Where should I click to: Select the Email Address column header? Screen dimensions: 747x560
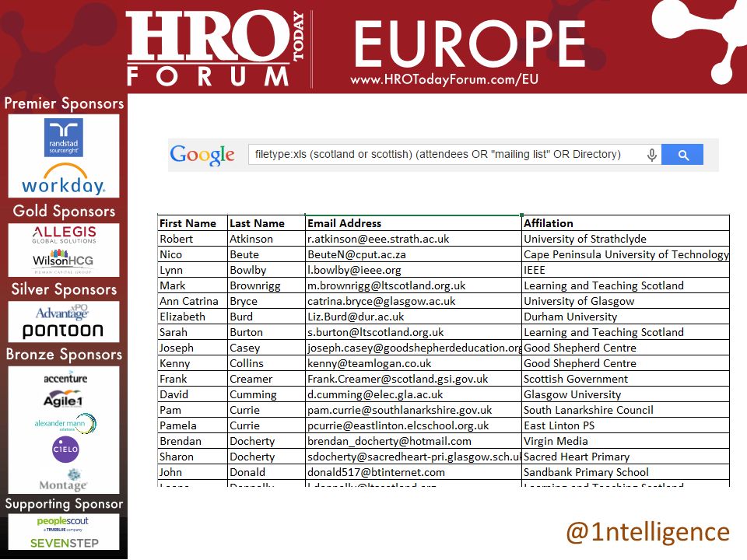(x=413, y=223)
